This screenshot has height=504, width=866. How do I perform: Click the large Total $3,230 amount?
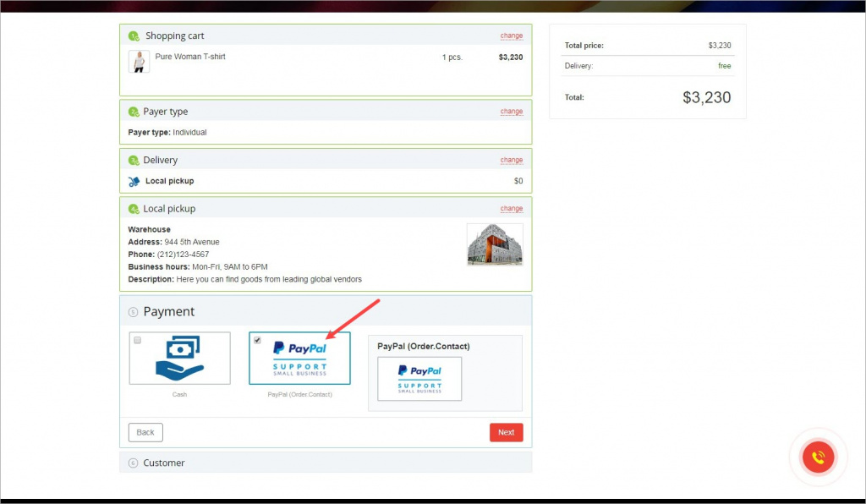click(707, 97)
